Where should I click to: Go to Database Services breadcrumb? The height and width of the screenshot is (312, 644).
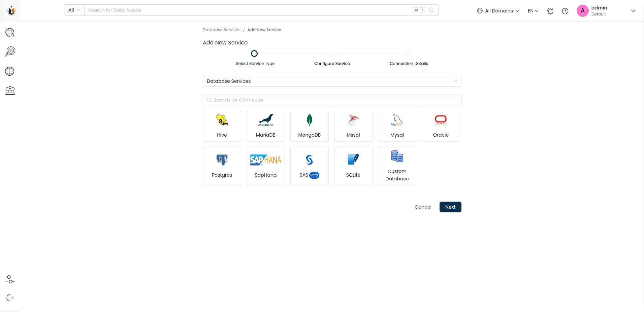coord(222,30)
